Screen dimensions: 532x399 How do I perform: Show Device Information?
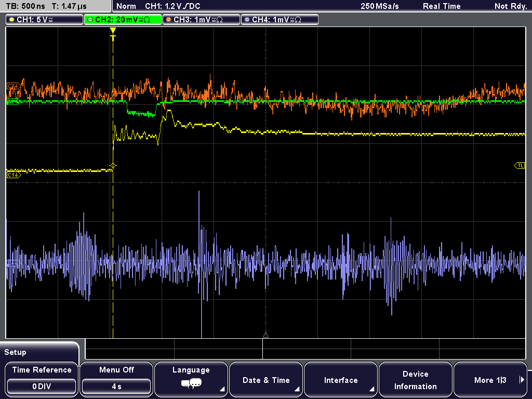tap(415, 379)
